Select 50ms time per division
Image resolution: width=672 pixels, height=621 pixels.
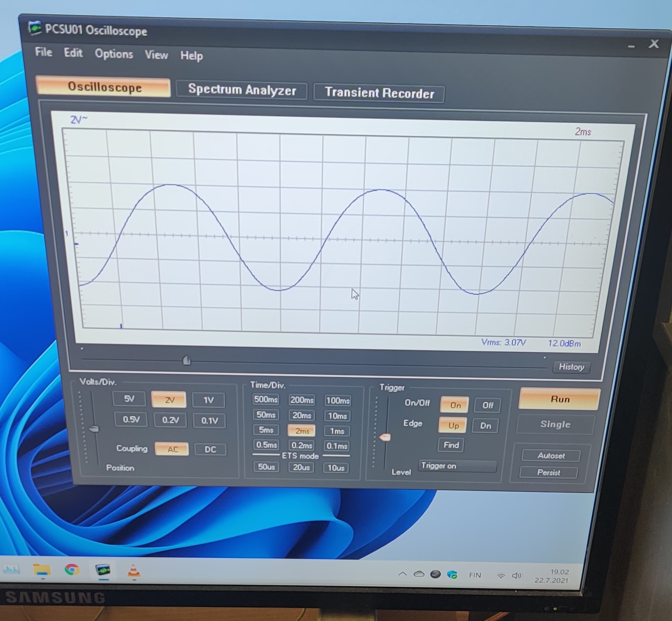point(266,415)
